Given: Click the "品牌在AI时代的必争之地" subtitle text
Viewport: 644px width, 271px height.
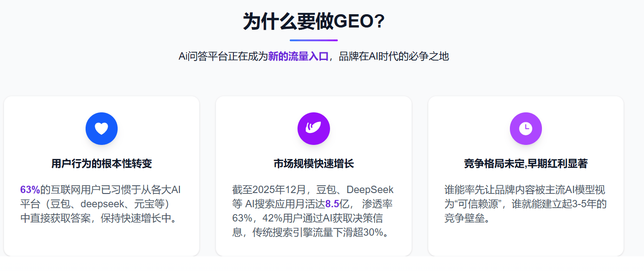Looking at the screenshot, I should (394, 56).
